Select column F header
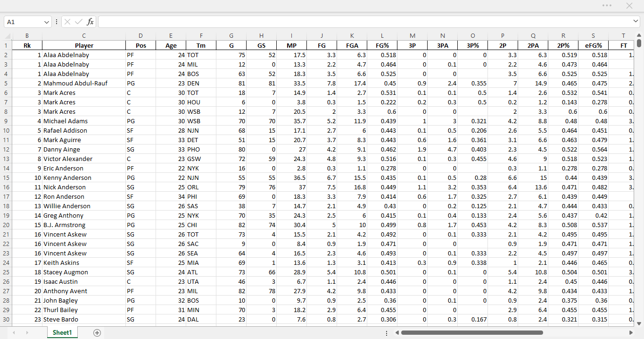Viewport: 644px width, 339px height. 201,36
